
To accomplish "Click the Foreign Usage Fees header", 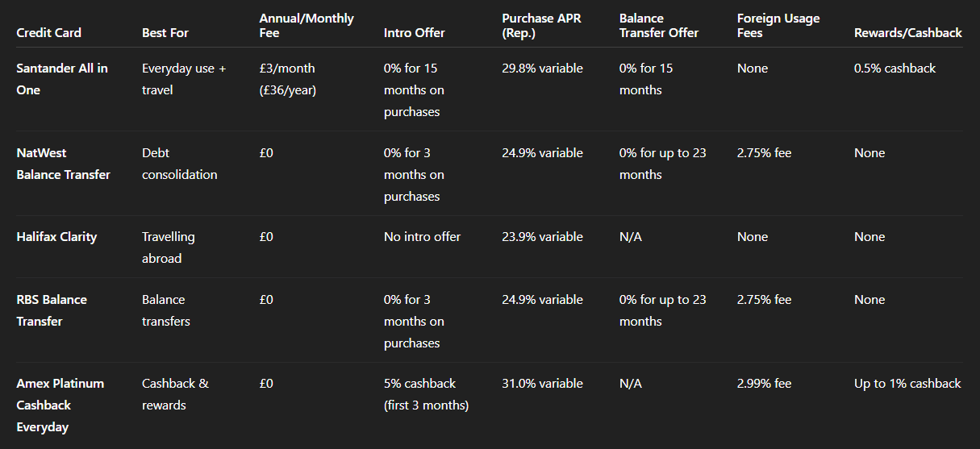I will (x=778, y=25).
